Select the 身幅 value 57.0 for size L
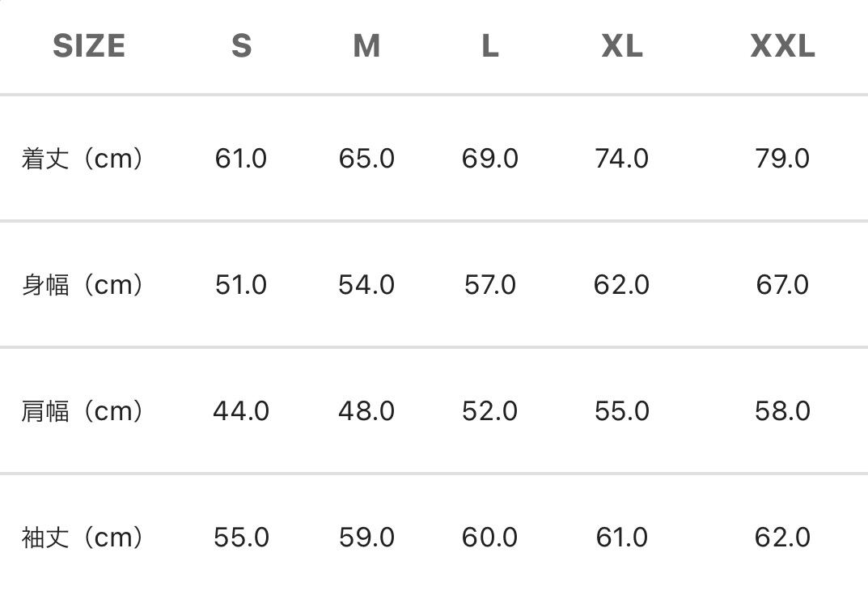Screen dimensions: 868x595 (490, 285)
